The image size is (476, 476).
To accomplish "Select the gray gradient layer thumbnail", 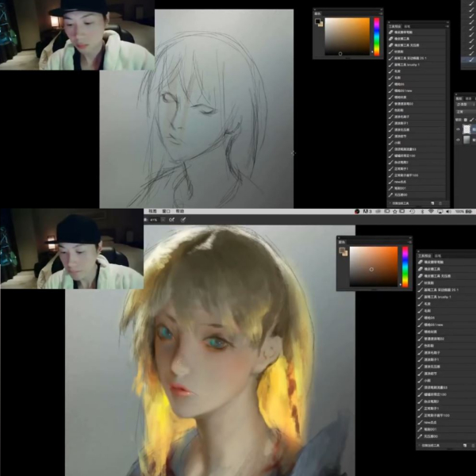I will [x=466, y=140].
